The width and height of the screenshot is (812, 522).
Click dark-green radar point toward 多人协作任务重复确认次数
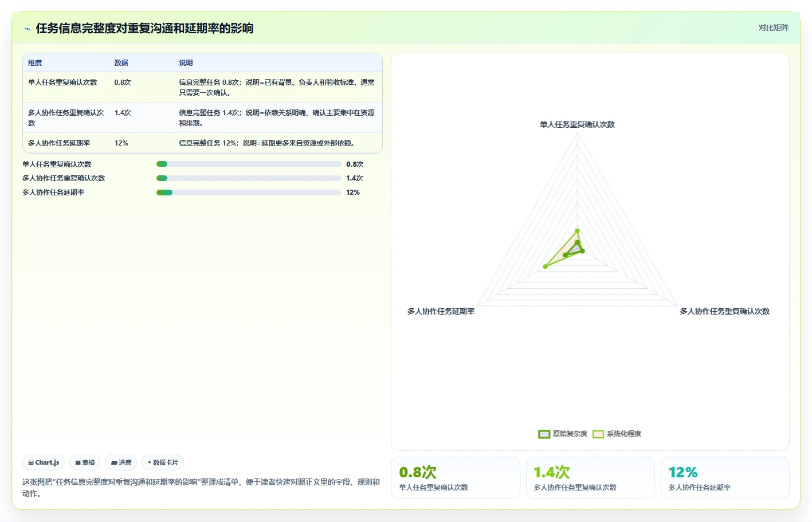coord(582,251)
